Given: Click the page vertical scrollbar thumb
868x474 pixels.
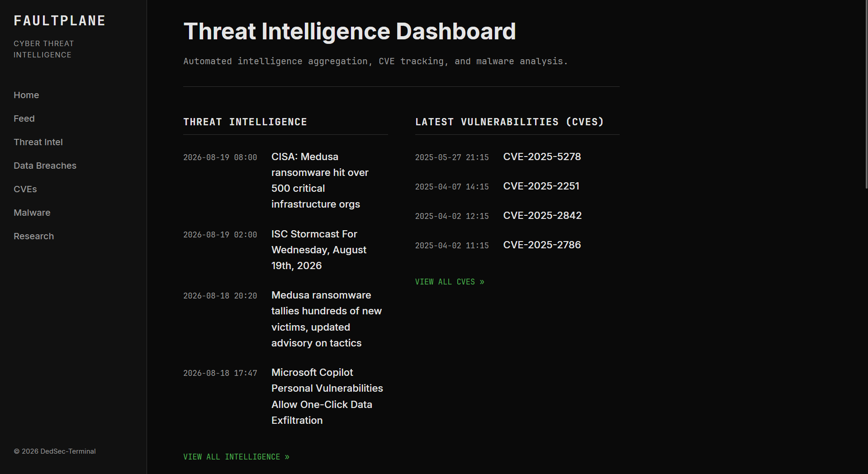Looking at the screenshot, I should pos(866,94).
